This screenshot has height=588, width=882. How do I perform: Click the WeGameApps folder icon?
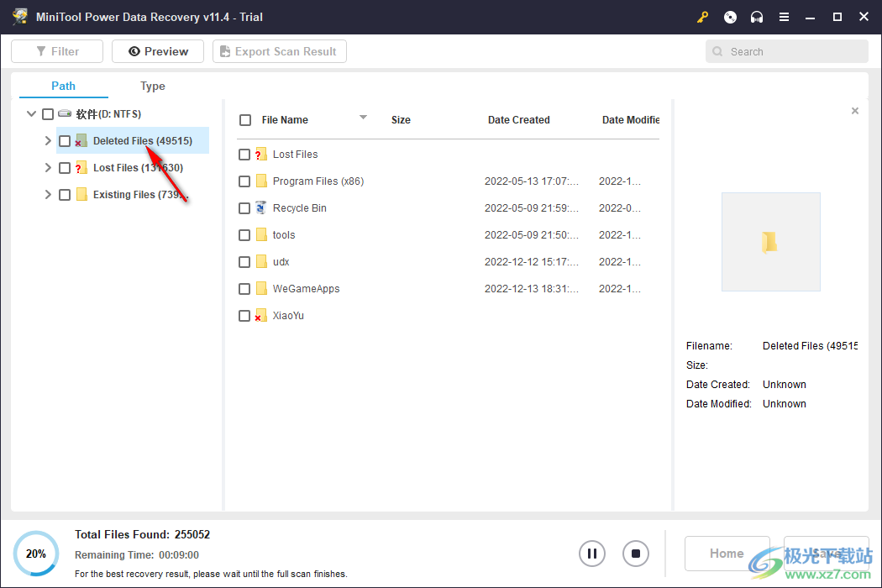(x=261, y=289)
